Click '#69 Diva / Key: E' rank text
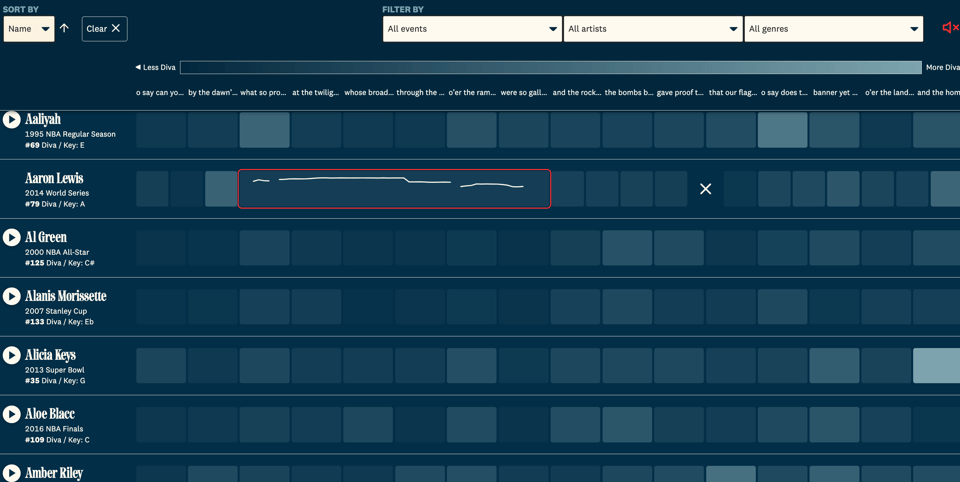 [x=54, y=145]
